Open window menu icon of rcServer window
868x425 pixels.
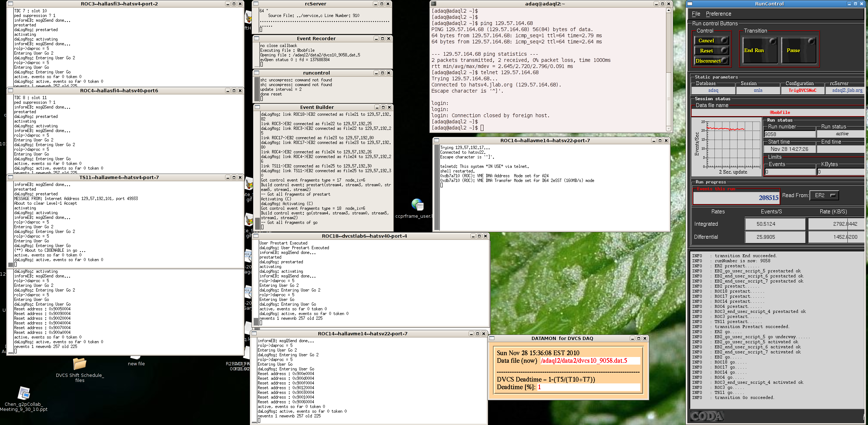(256, 4)
